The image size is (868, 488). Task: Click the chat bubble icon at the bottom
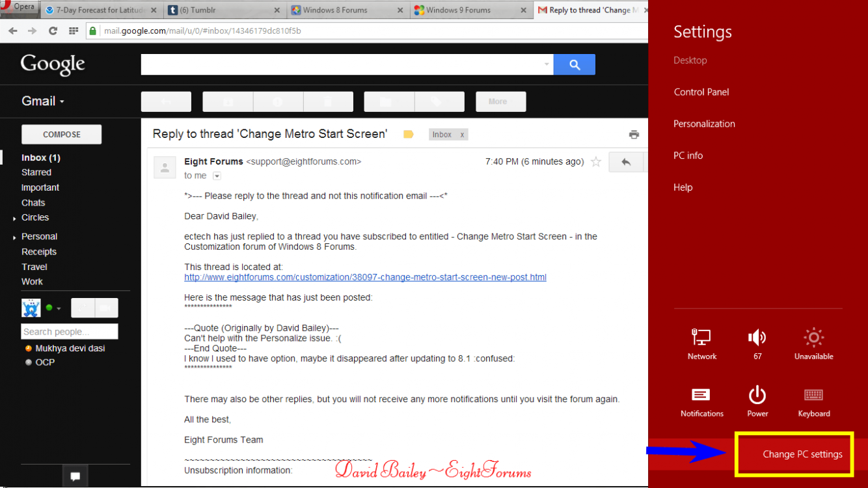pyautogui.click(x=75, y=476)
